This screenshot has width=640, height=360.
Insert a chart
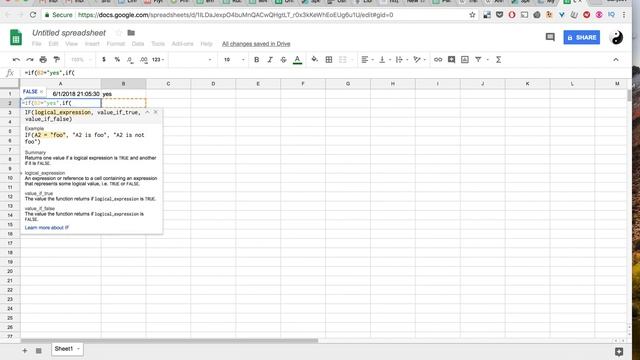click(465, 60)
